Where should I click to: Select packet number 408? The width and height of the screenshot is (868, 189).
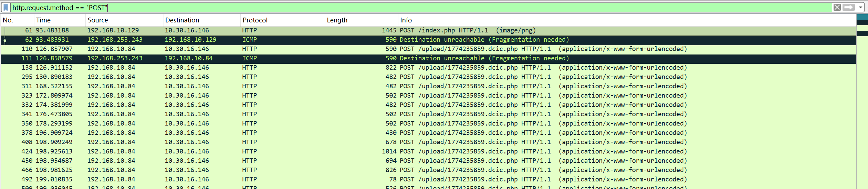click(x=428, y=142)
